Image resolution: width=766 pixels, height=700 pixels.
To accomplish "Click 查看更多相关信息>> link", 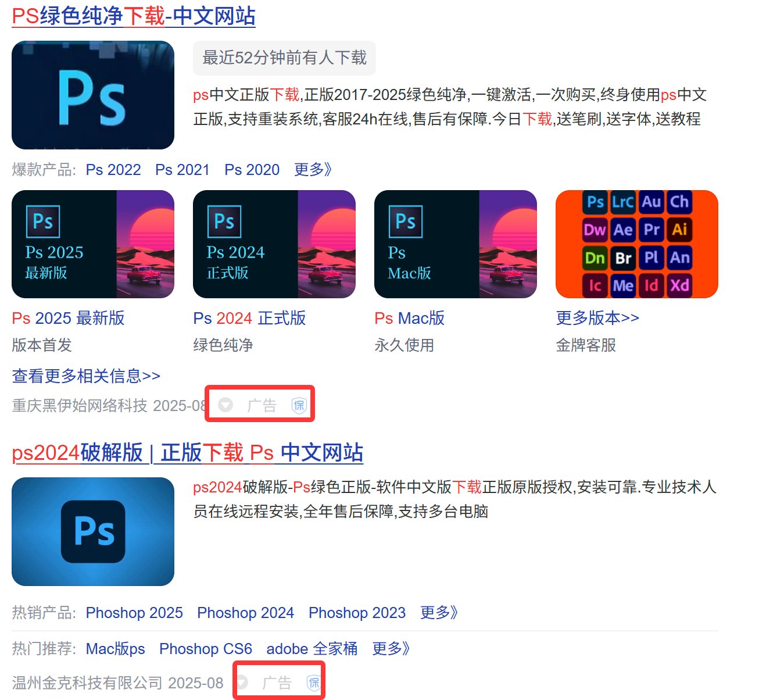I will coord(86,376).
